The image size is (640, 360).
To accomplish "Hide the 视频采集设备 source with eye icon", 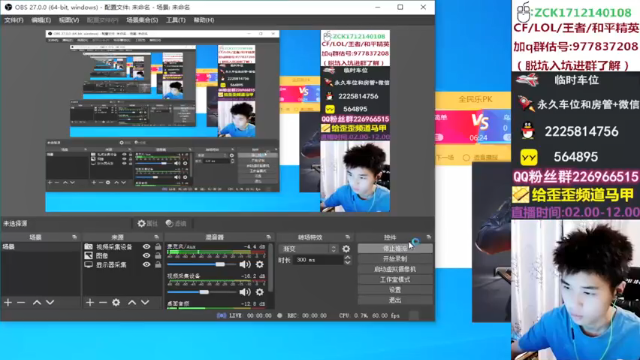I will click(146, 247).
